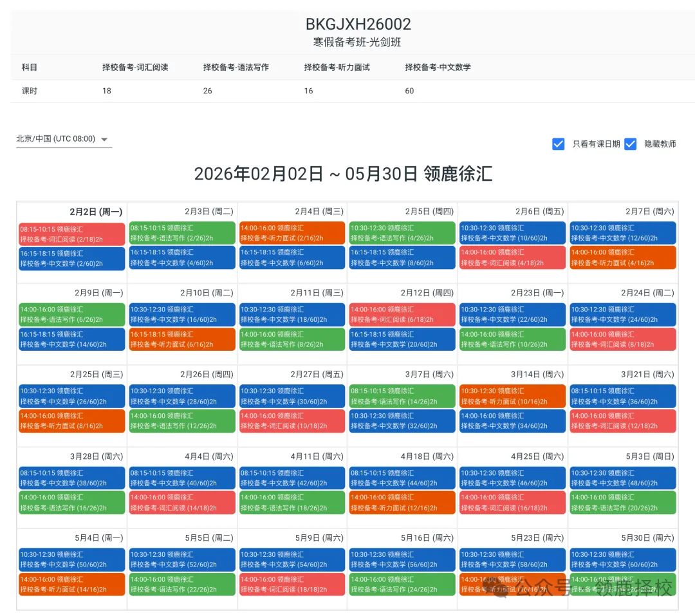Click the 4月18日 听力面试 class entry

(x=402, y=501)
